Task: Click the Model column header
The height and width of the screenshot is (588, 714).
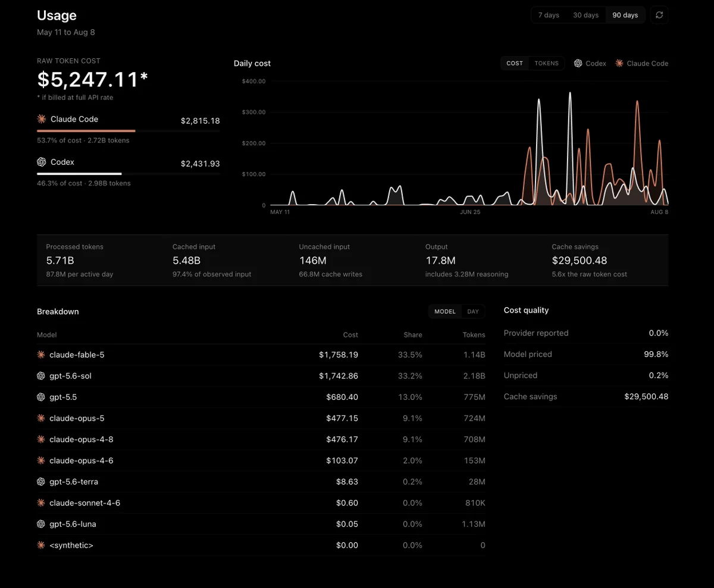Action: click(47, 335)
